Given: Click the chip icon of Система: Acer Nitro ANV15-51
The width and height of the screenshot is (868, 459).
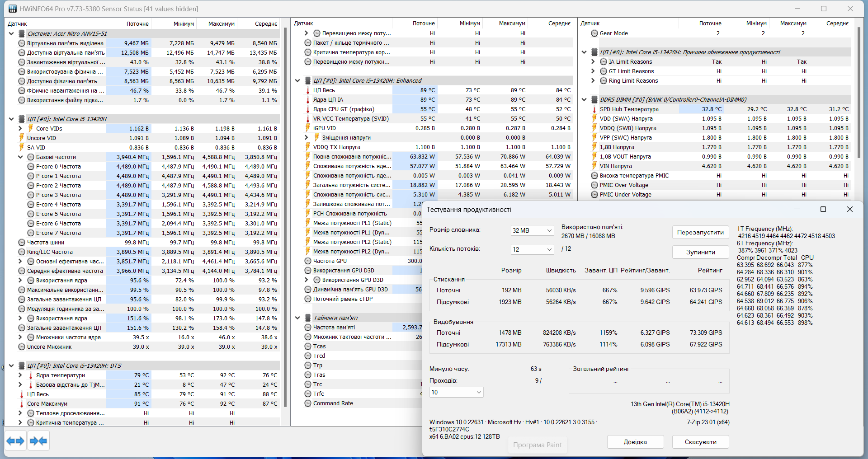Looking at the screenshot, I should coord(22,33).
